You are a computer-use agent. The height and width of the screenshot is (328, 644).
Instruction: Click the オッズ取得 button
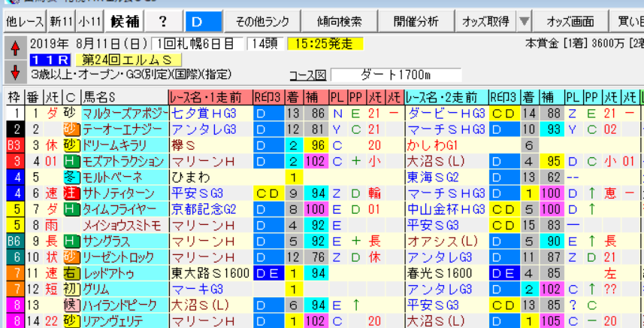pos(485,21)
